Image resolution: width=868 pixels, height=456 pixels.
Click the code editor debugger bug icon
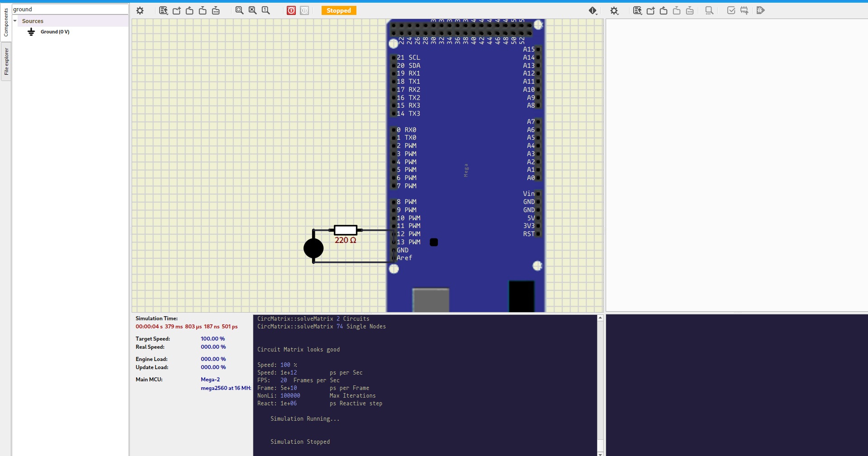click(760, 10)
